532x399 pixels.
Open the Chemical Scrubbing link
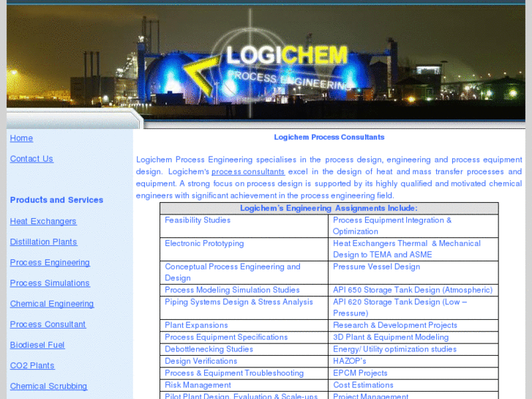[48, 387]
